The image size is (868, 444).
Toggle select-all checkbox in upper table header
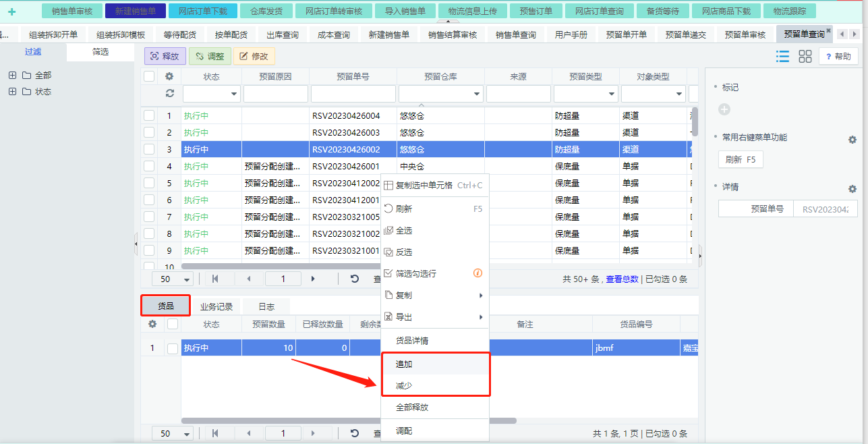click(149, 77)
